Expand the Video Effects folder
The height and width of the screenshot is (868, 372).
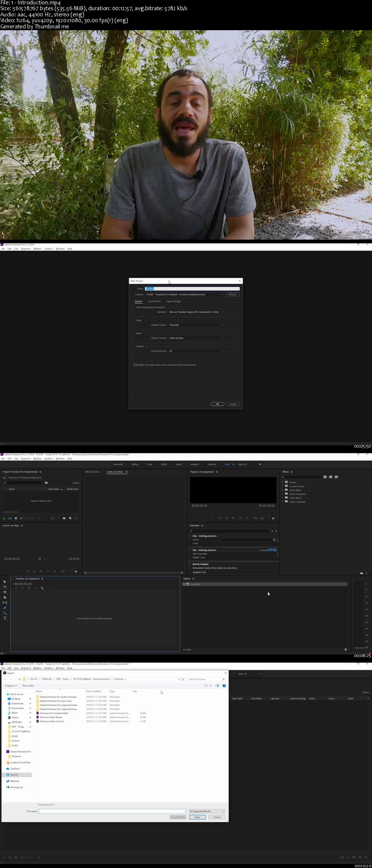[283, 498]
